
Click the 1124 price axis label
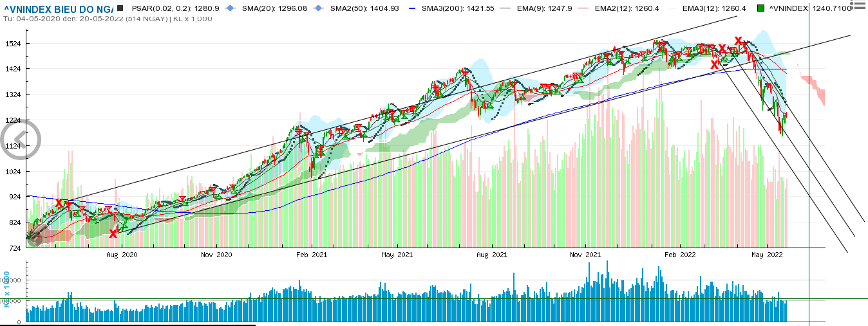coord(13,146)
